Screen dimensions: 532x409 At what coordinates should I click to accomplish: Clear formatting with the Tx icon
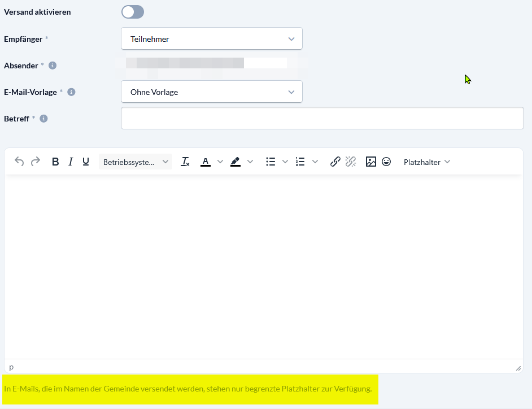tap(185, 162)
